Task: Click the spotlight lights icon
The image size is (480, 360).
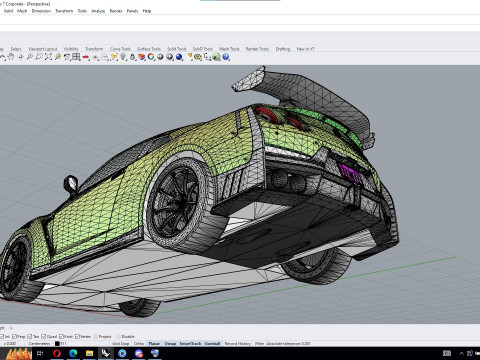Action: click(x=189, y=57)
